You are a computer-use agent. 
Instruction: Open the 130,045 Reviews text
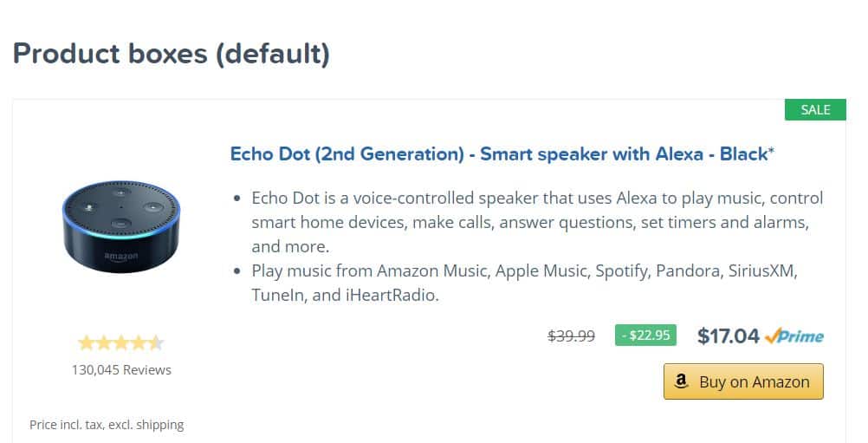pos(121,370)
